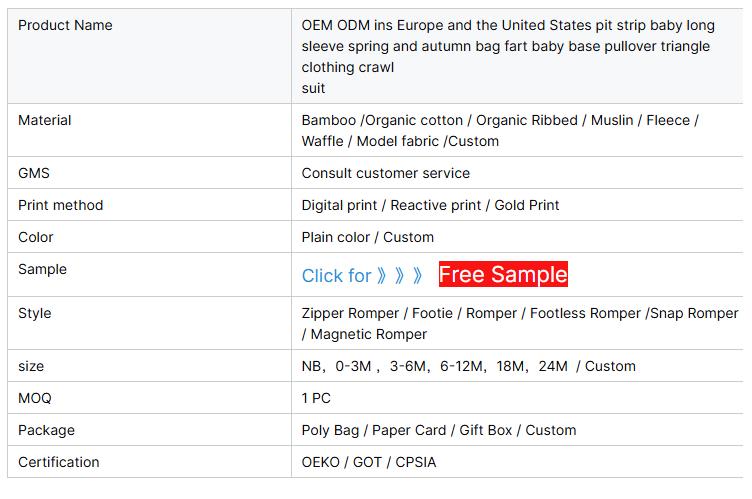
Task: Select the Print method label
Action: pos(61,205)
